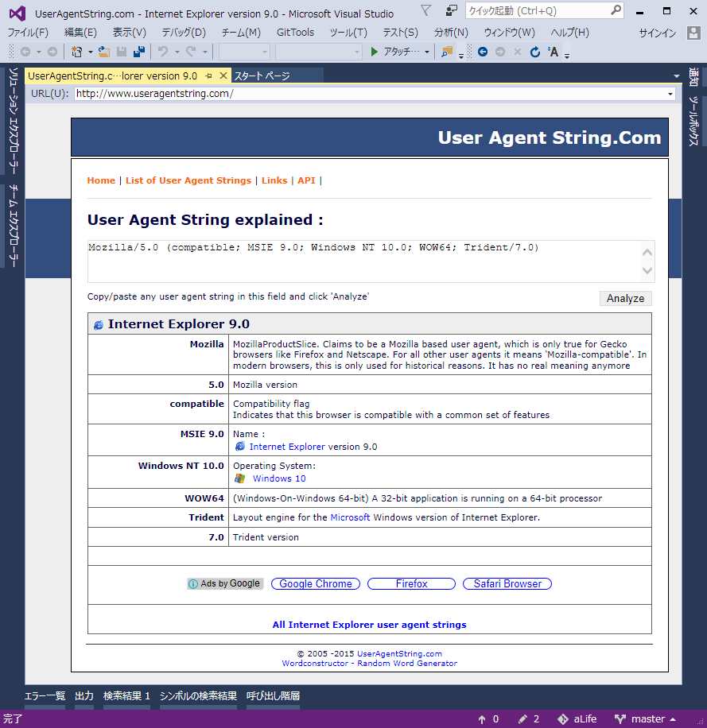Open the デバッグ(D) menu
Viewport: 707px width, 728px height.
pyautogui.click(x=184, y=33)
